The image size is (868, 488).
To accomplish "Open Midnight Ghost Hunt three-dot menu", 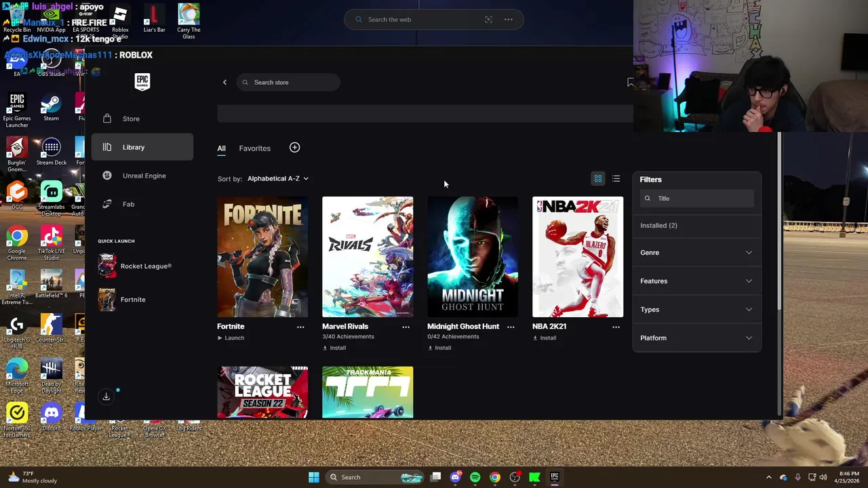I will (x=511, y=327).
